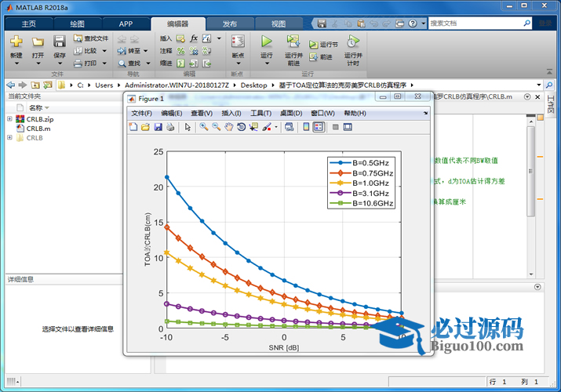Switch to Home (主页) ribbon tab

[28, 24]
